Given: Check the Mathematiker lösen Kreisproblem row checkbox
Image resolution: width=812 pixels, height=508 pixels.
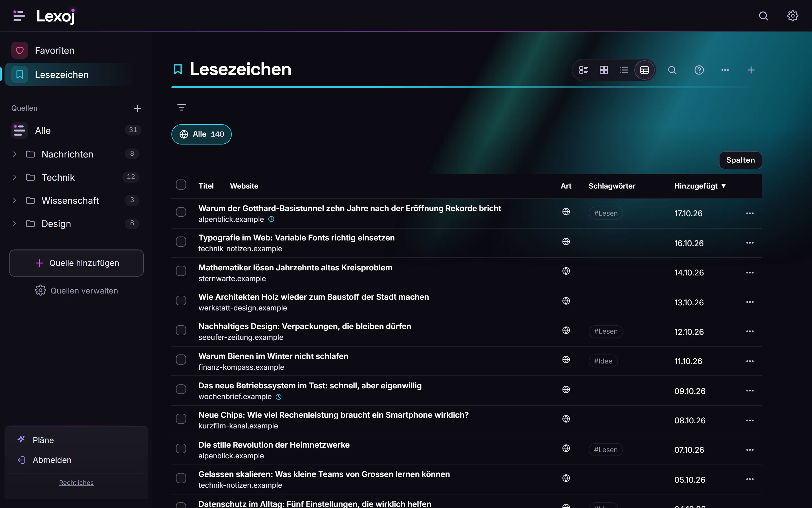Looking at the screenshot, I should pyautogui.click(x=181, y=271).
